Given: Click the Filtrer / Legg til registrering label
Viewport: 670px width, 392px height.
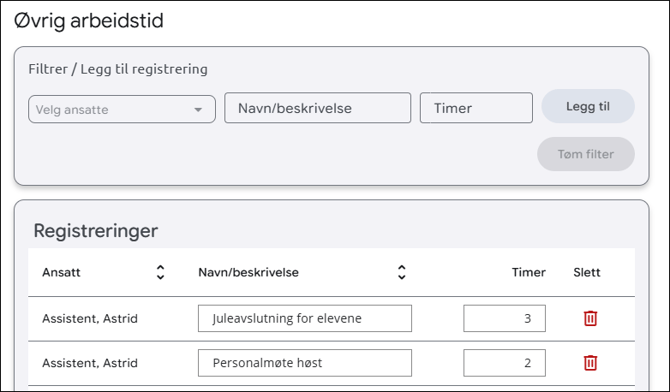Looking at the screenshot, I should (118, 69).
